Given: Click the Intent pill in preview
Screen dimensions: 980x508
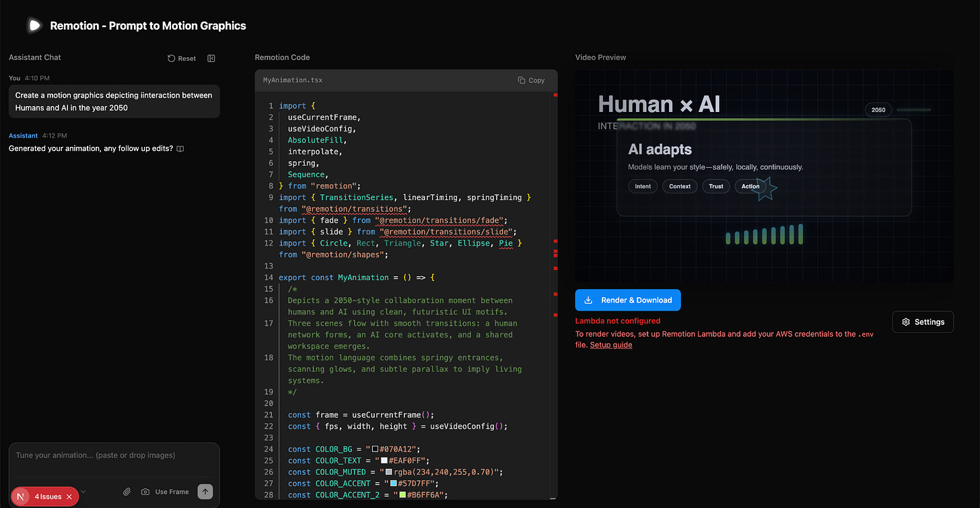Looking at the screenshot, I should tap(643, 187).
